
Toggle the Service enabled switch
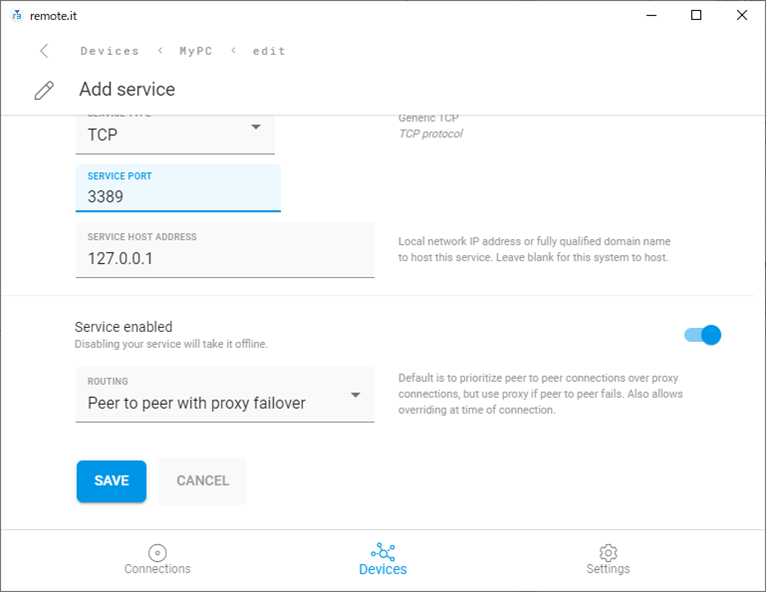coord(702,335)
